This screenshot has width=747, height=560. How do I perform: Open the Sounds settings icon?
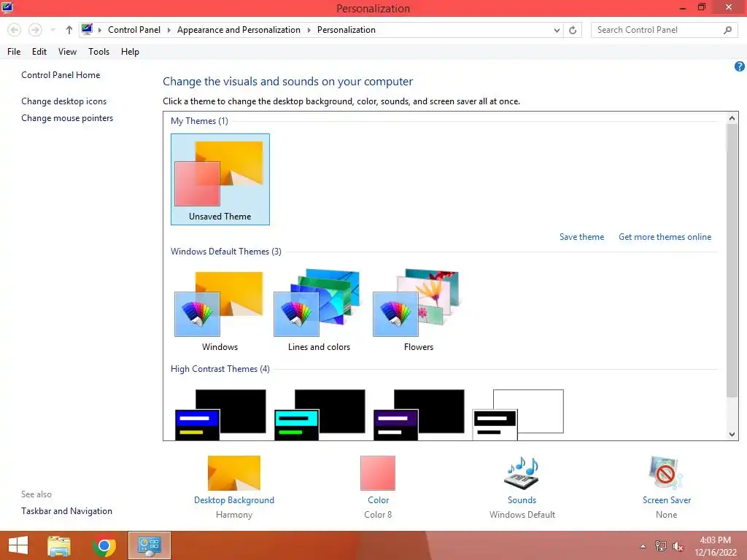click(522, 472)
